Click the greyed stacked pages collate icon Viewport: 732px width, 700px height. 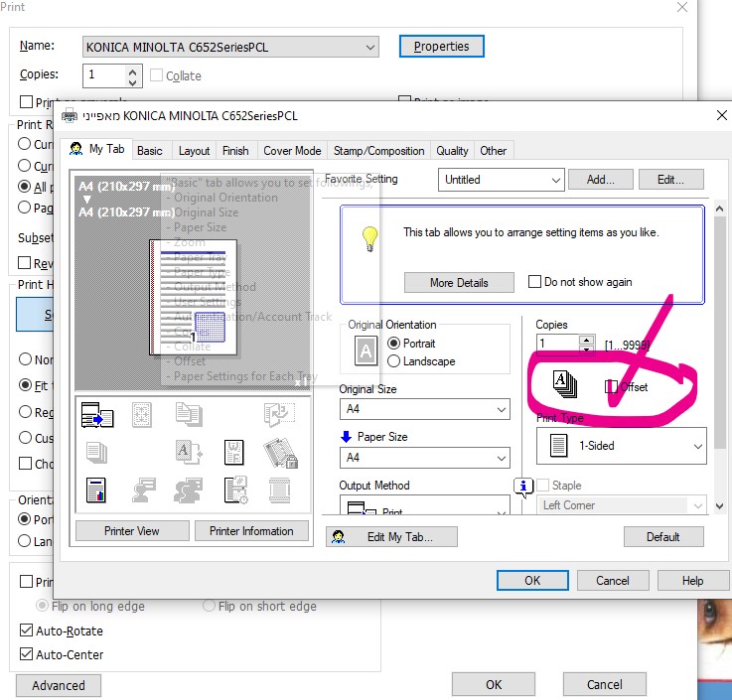pos(96,452)
